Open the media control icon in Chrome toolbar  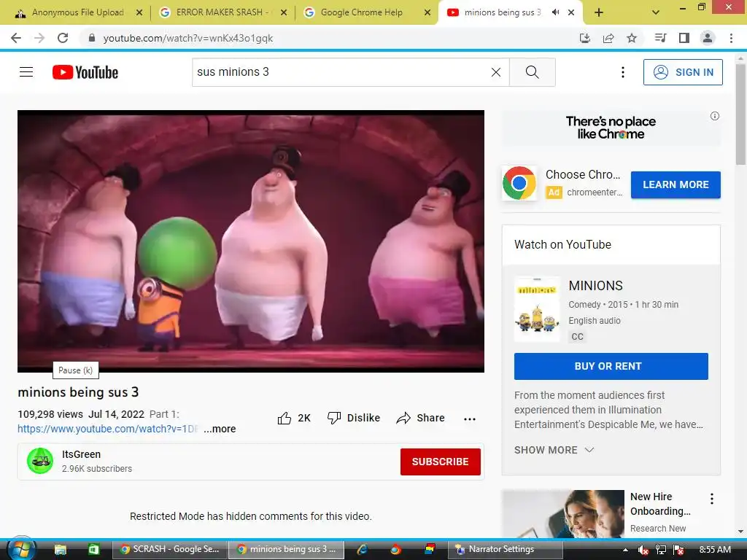point(660,38)
